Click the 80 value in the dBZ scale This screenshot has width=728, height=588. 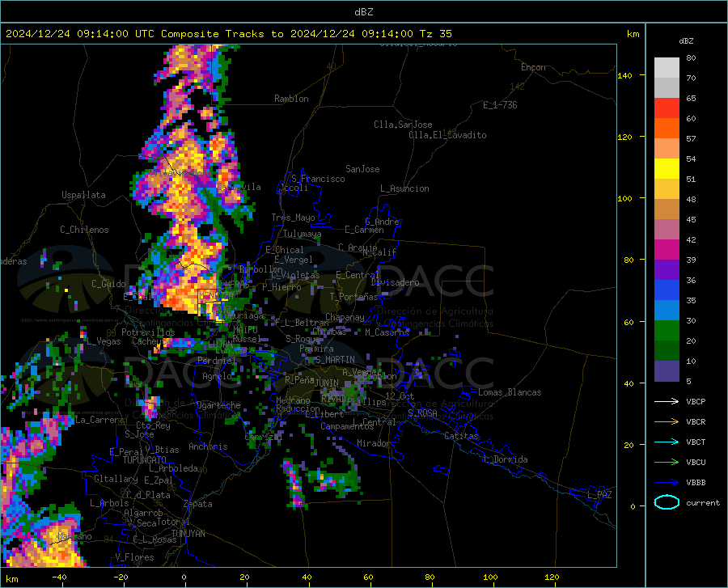[x=691, y=58]
